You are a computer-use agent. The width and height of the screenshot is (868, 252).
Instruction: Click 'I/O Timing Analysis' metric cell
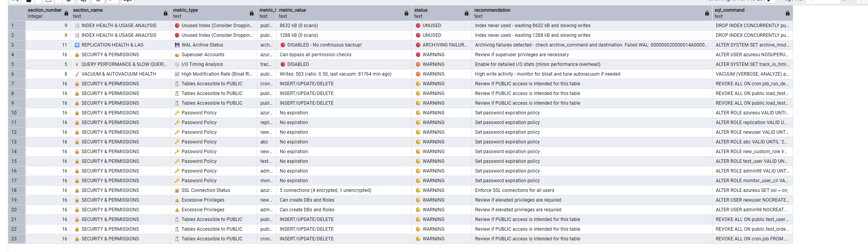(214, 64)
